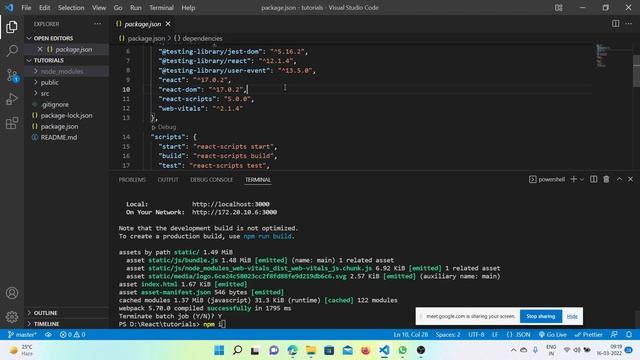Create a new terminal with plus icon
The height and width of the screenshot is (360, 640).
pos(573,179)
